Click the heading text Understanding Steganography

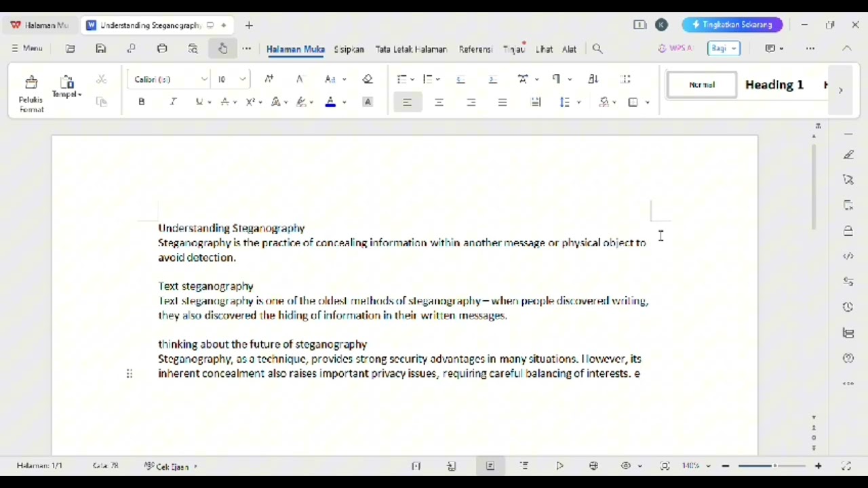[x=231, y=228]
